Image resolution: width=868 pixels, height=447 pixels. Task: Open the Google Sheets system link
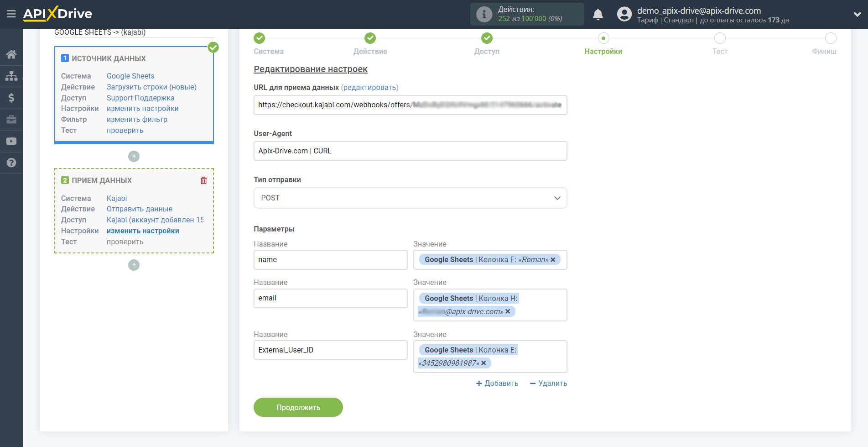coord(130,76)
